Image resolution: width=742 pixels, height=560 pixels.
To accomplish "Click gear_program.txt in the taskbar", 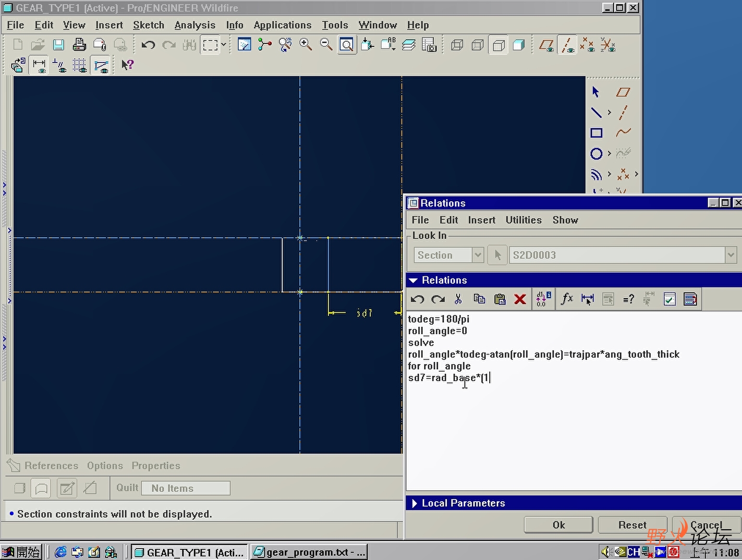I will 309,552.
